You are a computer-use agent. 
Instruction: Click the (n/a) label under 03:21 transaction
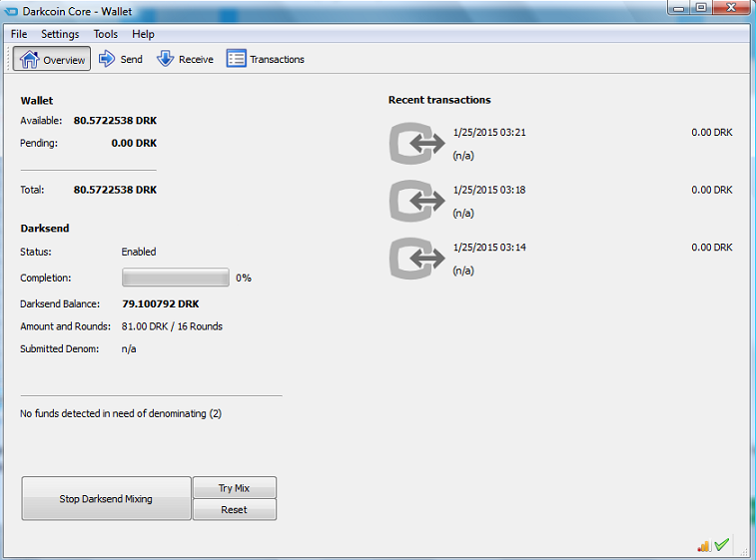coord(463,156)
